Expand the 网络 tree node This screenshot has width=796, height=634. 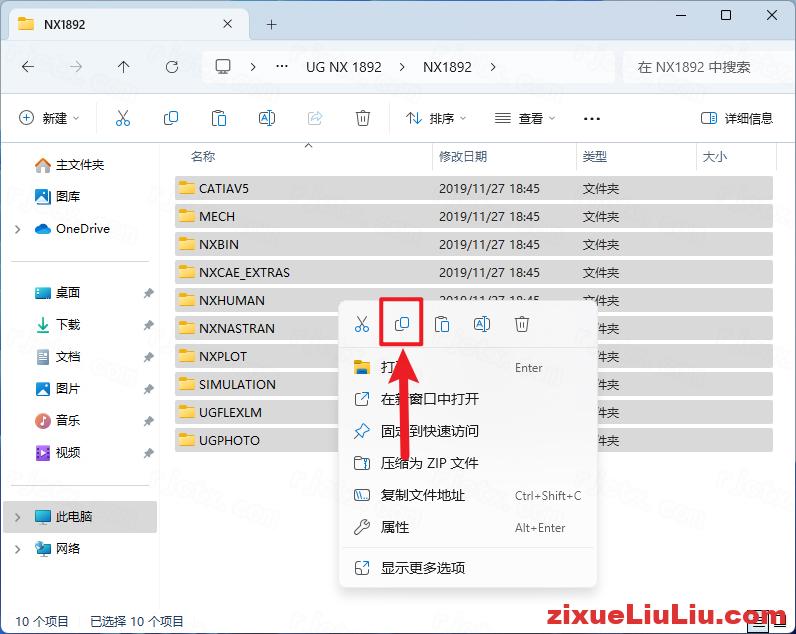[x=18, y=549]
